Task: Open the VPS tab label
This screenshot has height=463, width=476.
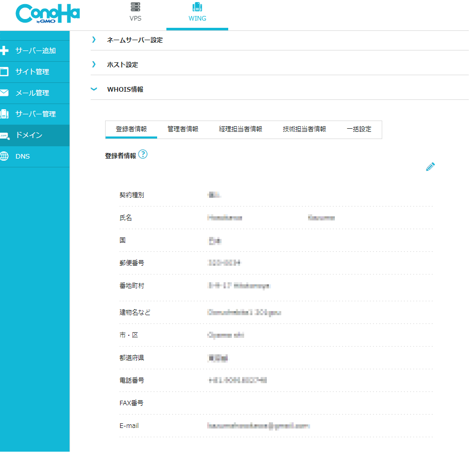Action: (x=135, y=19)
